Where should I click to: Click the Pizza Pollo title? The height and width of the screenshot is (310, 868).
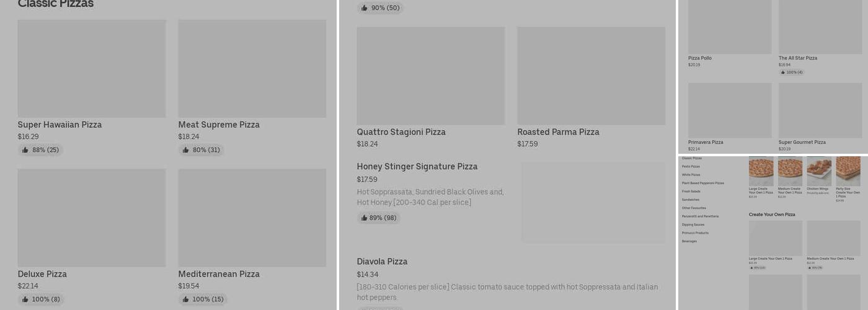[699, 58]
